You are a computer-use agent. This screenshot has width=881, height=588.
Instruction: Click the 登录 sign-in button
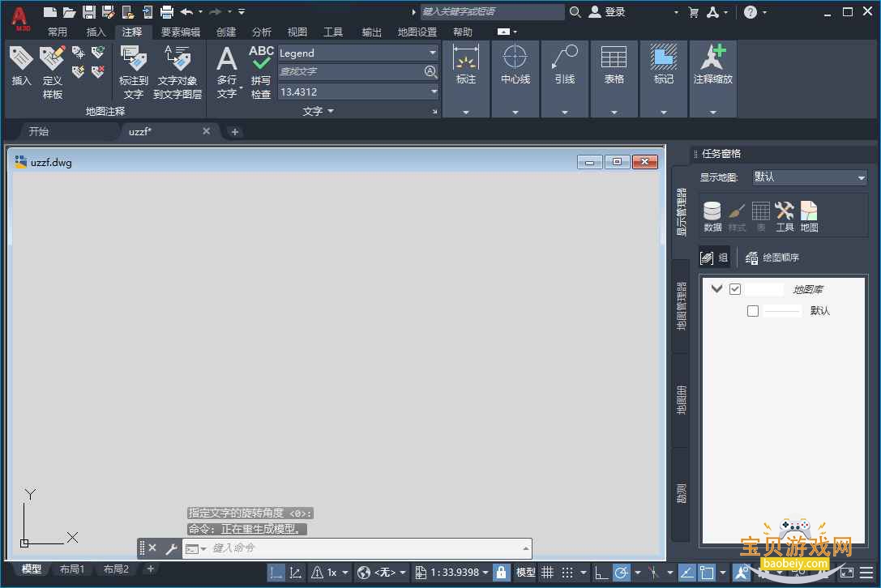coord(607,12)
